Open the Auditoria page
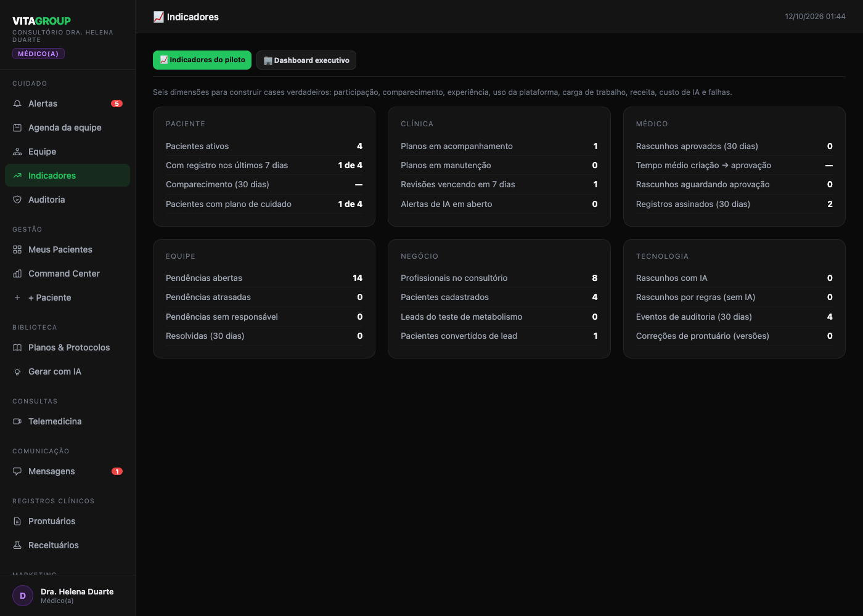The height and width of the screenshot is (616, 863). click(68, 200)
